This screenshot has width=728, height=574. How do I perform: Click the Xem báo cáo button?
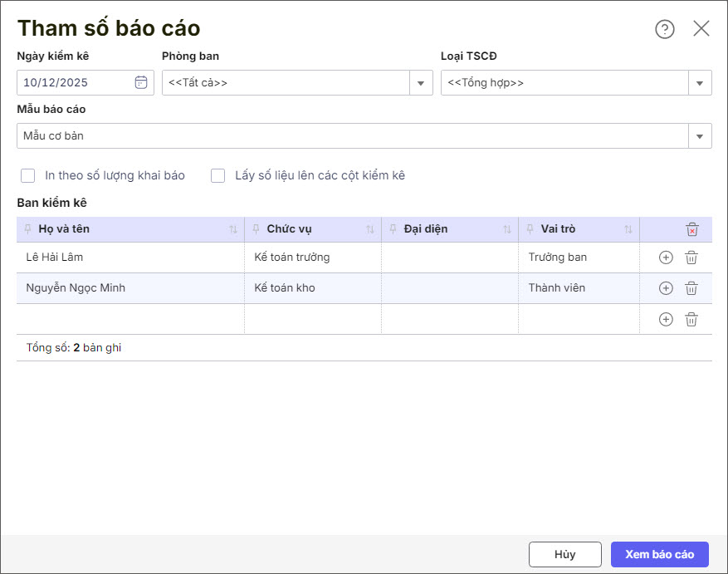tap(659, 554)
